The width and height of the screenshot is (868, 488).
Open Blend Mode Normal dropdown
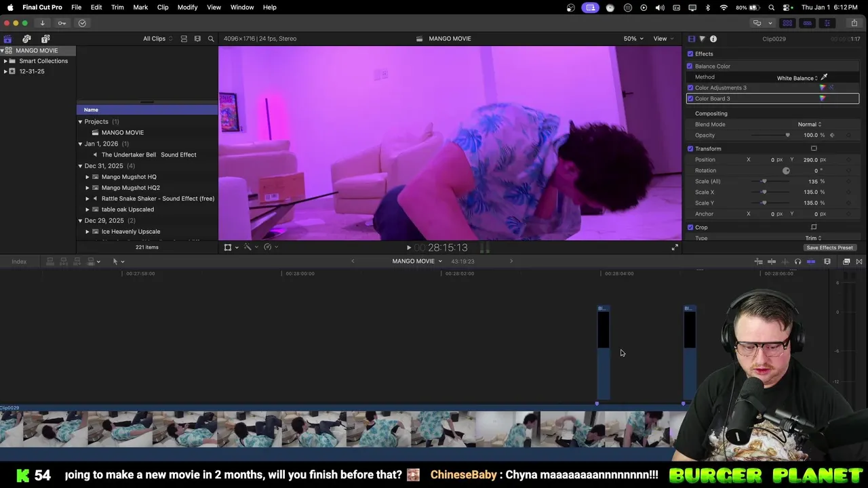coord(810,124)
